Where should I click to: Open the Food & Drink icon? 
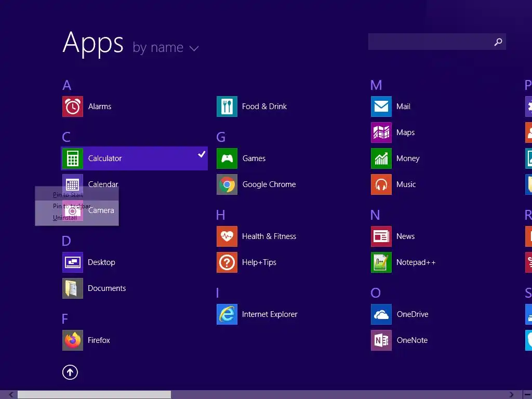click(227, 107)
